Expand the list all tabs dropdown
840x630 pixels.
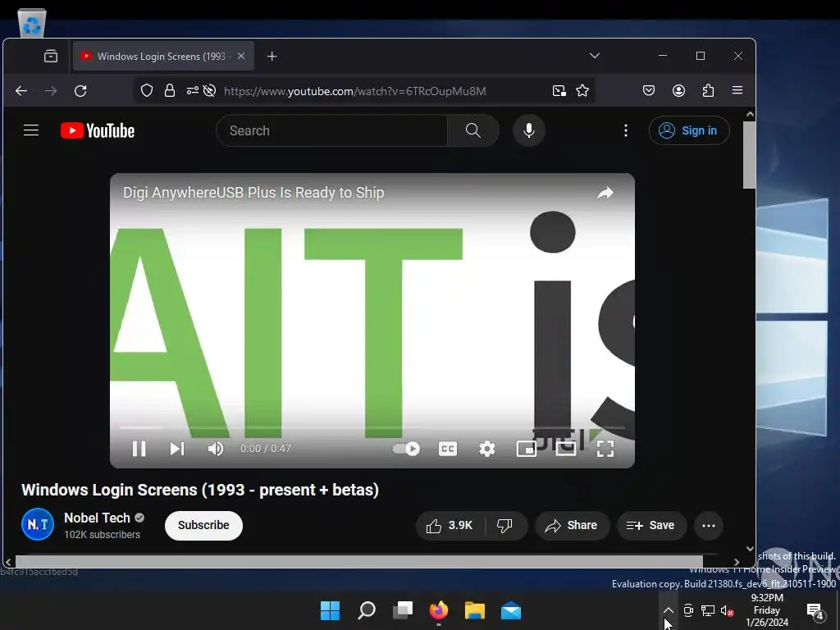pyautogui.click(x=594, y=56)
